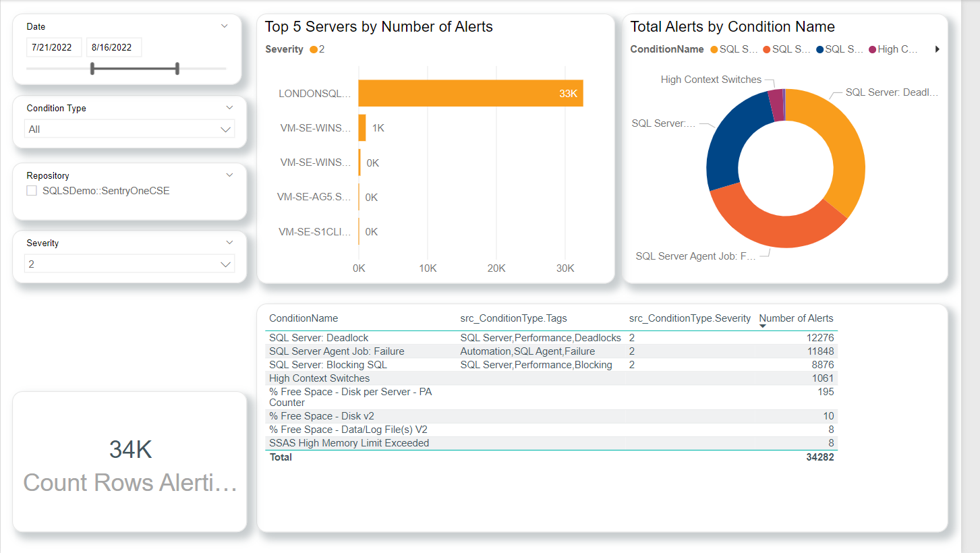Click orange Severity 2 legend marker

pos(314,49)
